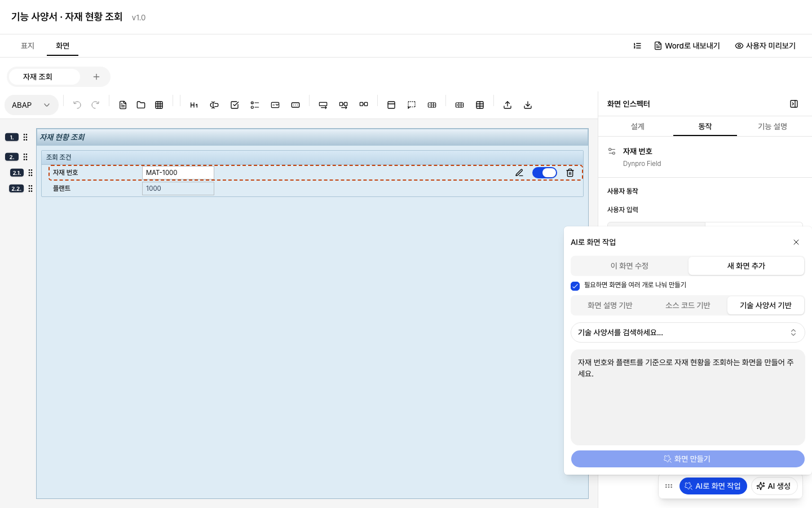Click the AI 생성 button
This screenshot has width=812, height=508.
click(774, 486)
